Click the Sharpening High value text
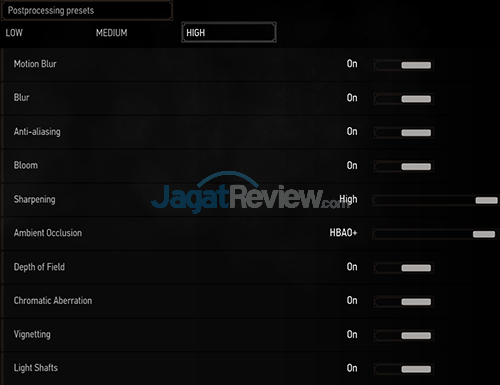The height and width of the screenshot is (385, 500). tap(348, 199)
